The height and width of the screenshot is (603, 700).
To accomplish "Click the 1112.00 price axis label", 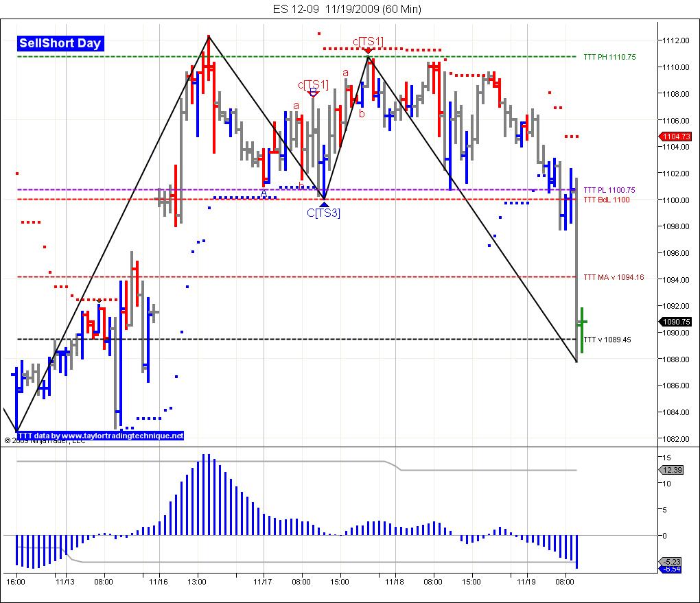I will click(x=675, y=40).
